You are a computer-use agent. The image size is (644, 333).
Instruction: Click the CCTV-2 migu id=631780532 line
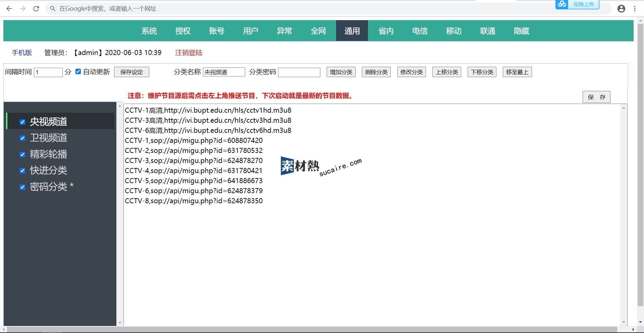pos(194,151)
